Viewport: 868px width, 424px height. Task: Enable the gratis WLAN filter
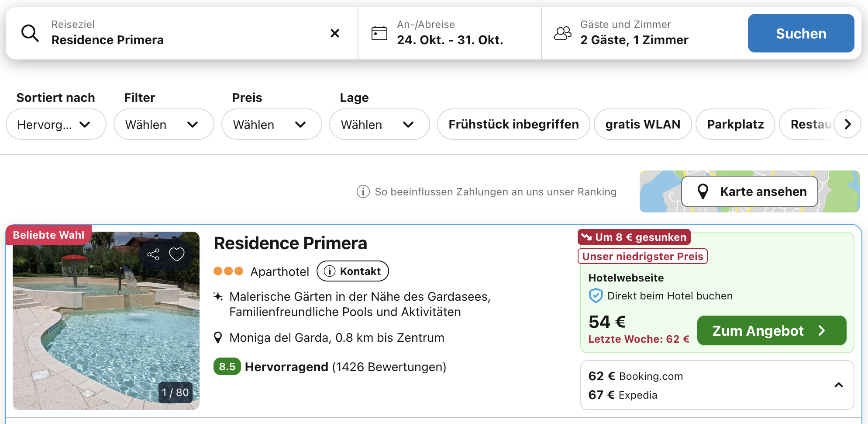click(x=642, y=125)
